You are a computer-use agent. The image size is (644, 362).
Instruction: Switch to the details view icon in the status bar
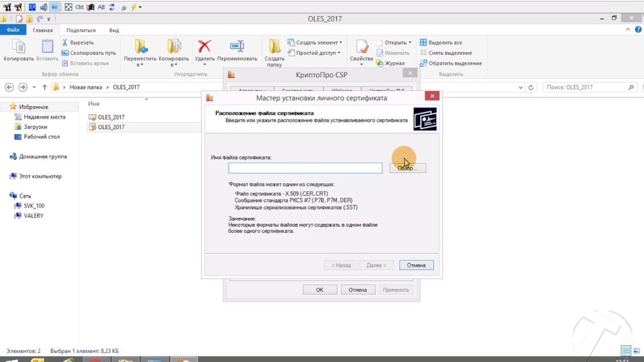pos(626,351)
